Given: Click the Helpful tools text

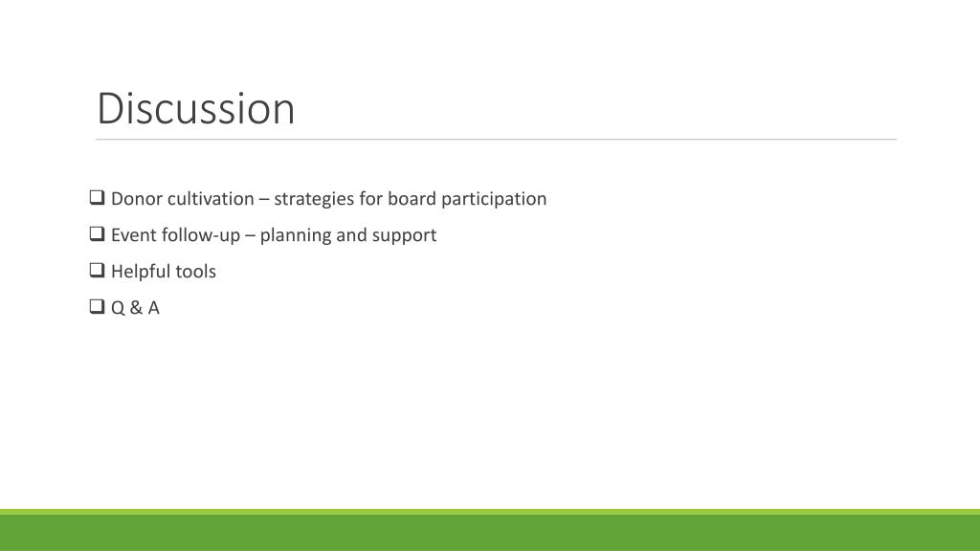Looking at the screenshot, I should tap(164, 272).
